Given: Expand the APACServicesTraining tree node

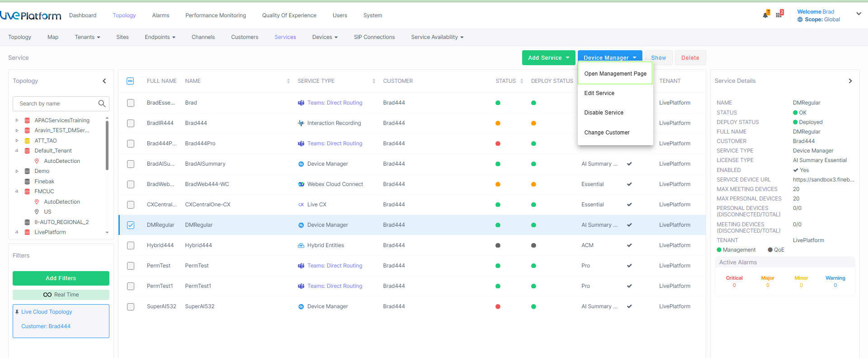Looking at the screenshot, I should coord(17,120).
